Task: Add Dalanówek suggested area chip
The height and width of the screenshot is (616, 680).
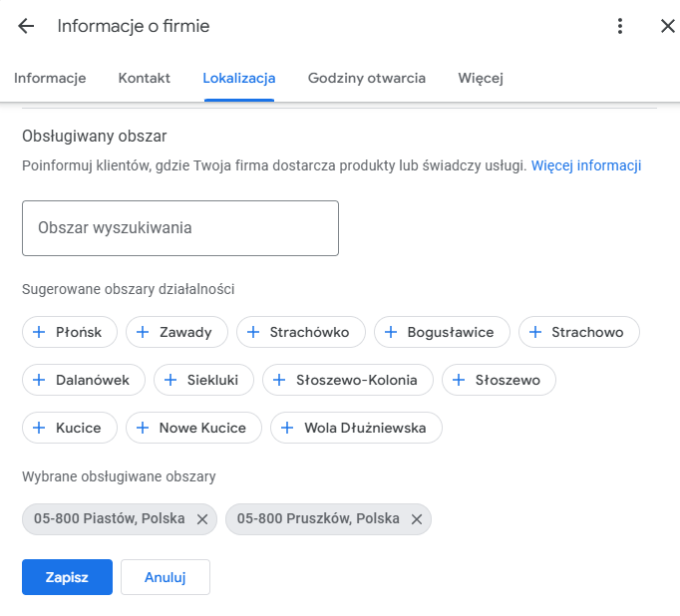Action: (x=84, y=380)
